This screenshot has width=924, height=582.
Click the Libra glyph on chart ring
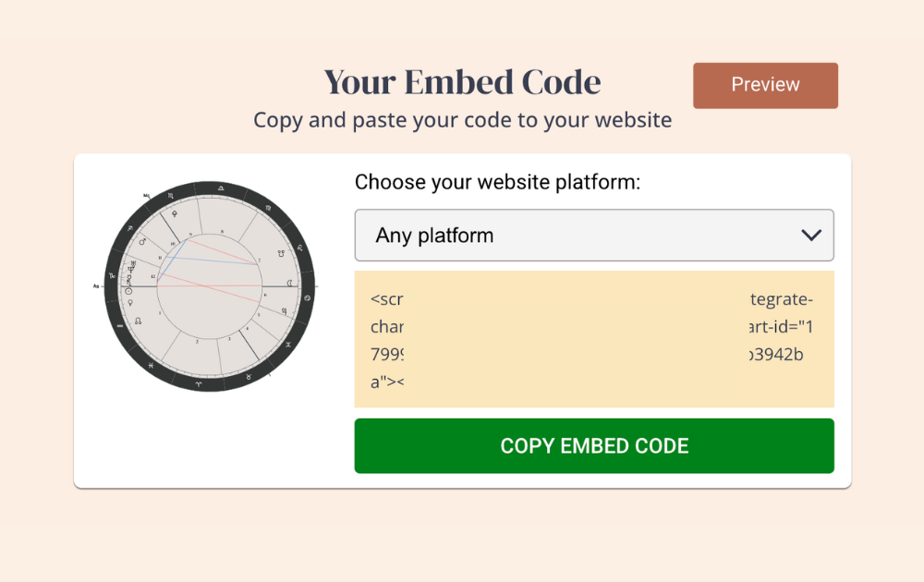[x=221, y=188]
